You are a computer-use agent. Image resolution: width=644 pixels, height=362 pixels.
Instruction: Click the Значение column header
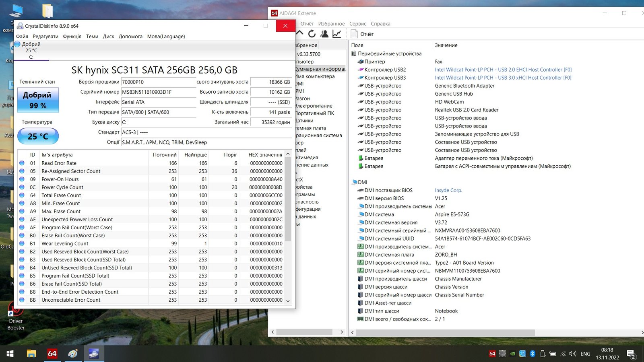coord(539,45)
